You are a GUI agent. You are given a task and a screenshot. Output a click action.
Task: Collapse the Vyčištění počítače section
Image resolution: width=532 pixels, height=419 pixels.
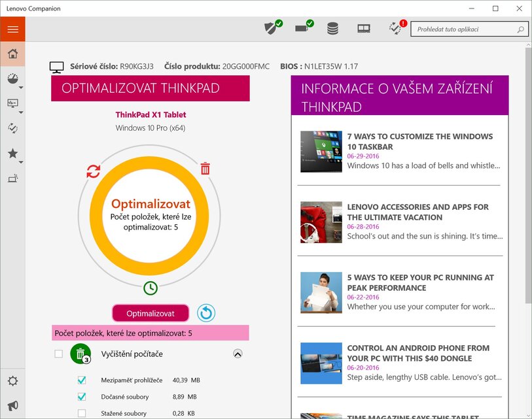(x=238, y=353)
